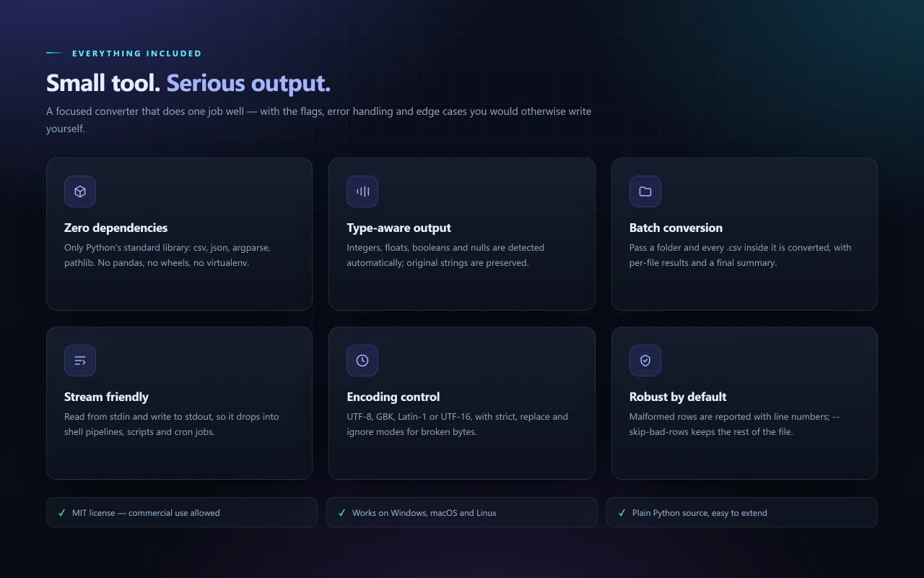The width and height of the screenshot is (924, 578).
Task: Select the "Robust by default" card title
Action: tap(678, 397)
